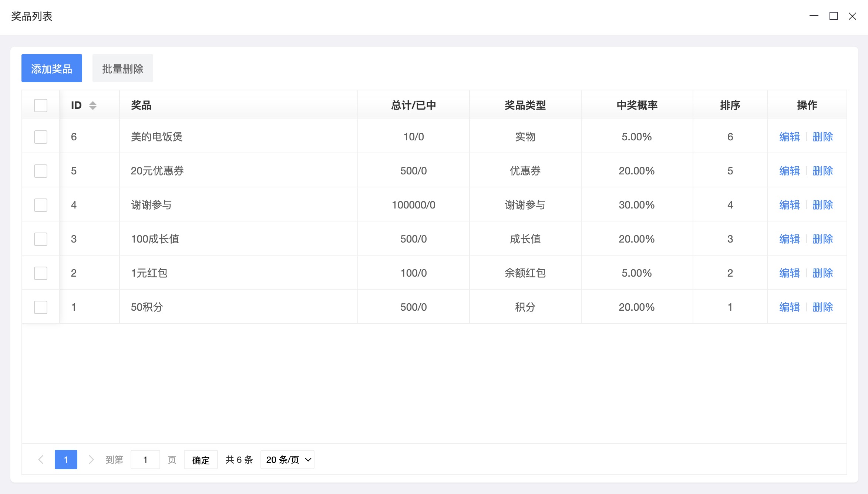The width and height of the screenshot is (868, 494).
Task: Sort the table by the ID column arrows
Action: coord(93,106)
